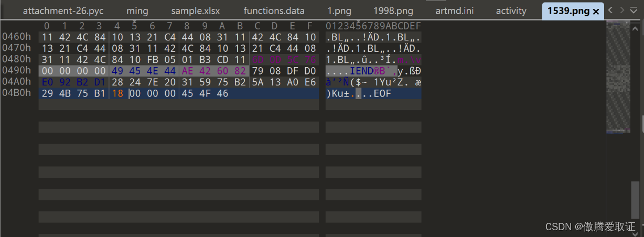Select the 1.png tab
The image size is (644, 237).
(x=339, y=11)
